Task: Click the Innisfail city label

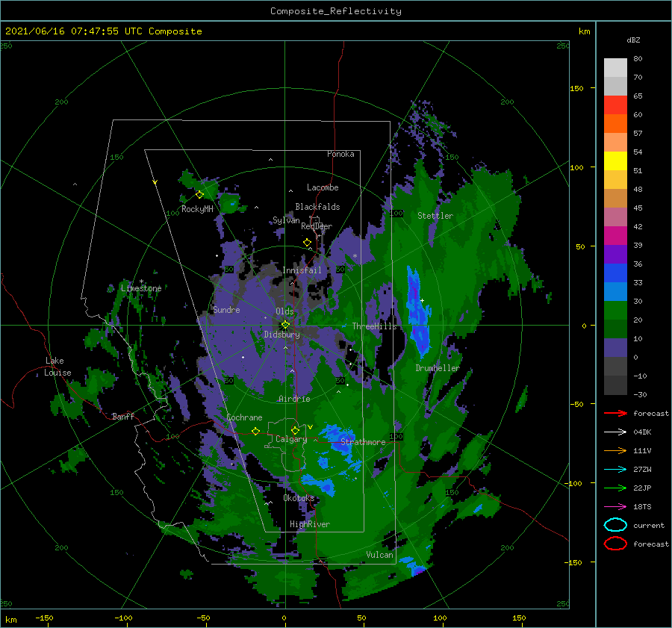Action: click(302, 270)
